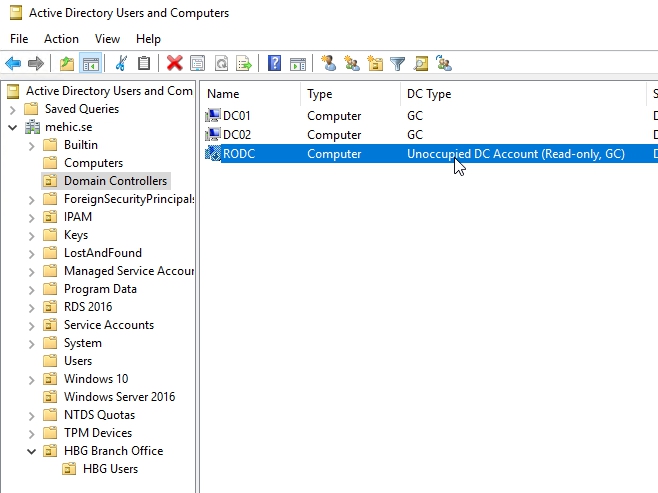The width and height of the screenshot is (658, 493).
Task: Open the Action menu
Action: tap(61, 38)
